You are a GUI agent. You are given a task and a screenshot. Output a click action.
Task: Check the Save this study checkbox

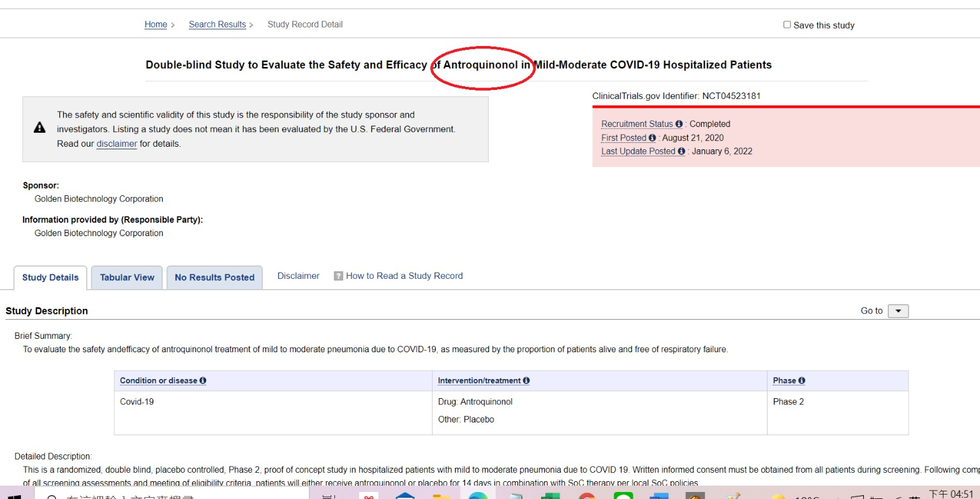click(787, 25)
